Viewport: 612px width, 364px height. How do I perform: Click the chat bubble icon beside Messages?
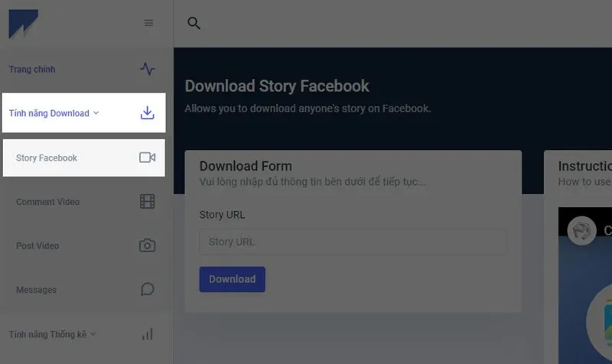(147, 289)
